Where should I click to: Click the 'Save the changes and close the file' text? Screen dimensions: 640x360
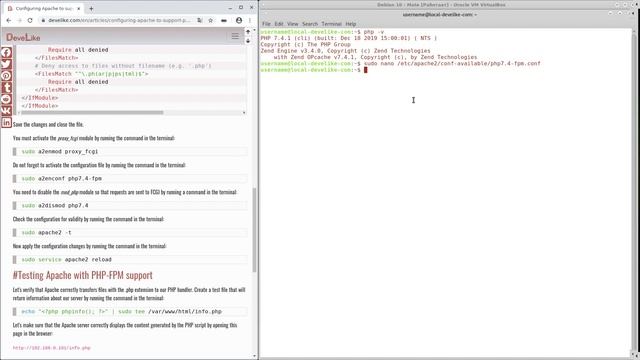(48, 124)
